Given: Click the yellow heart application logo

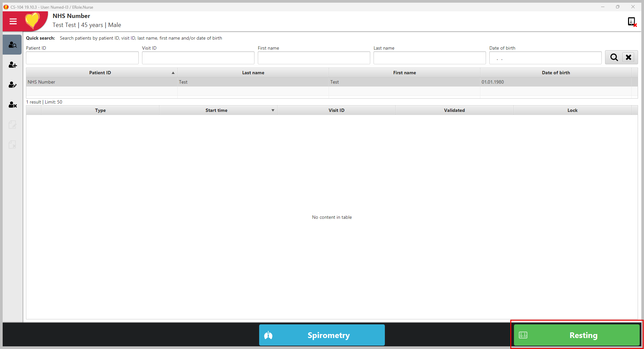Looking at the screenshot, I should tap(33, 21).
